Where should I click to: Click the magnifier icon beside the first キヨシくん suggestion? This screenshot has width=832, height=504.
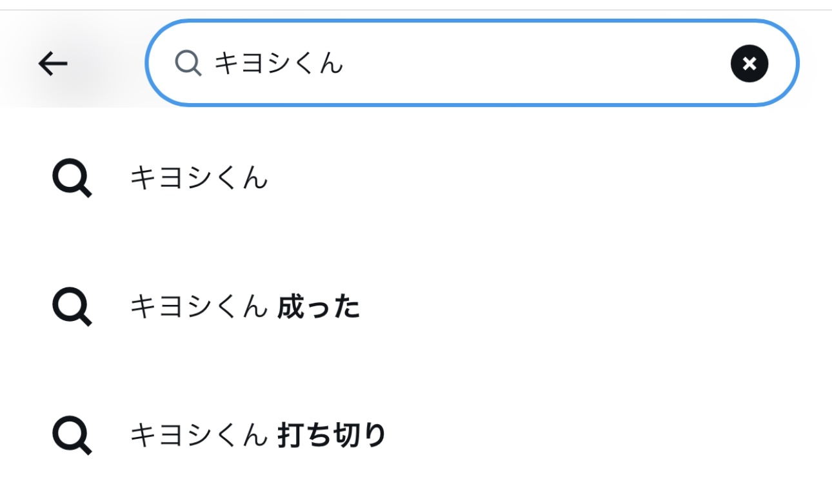pyautogui.click(x=72, y=179)
